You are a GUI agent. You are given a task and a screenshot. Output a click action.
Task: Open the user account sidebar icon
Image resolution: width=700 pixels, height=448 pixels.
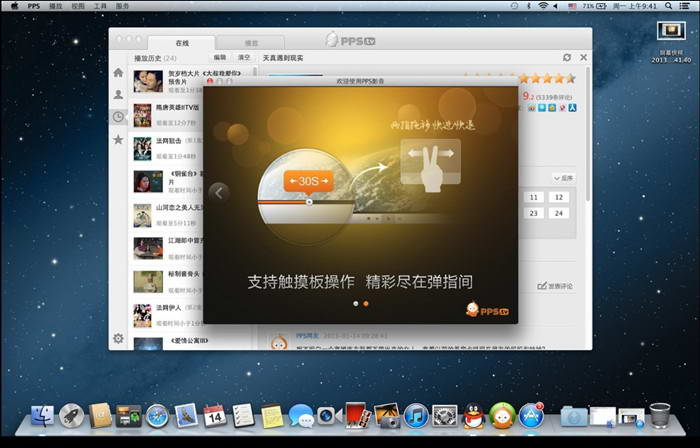pos(119,94)
